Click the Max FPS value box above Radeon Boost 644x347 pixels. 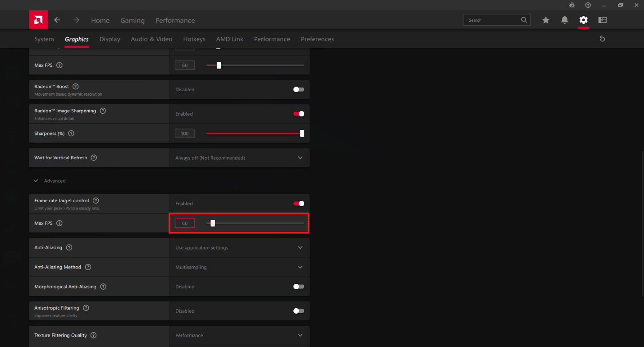point(185,65)
